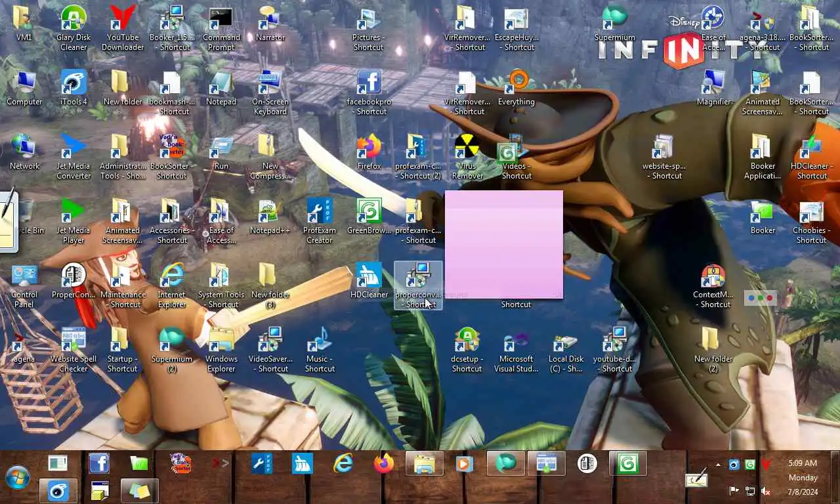This screenshot has height=504, width=840.
Task: Open the Notepad desktop icon
Action: point(221,89)
